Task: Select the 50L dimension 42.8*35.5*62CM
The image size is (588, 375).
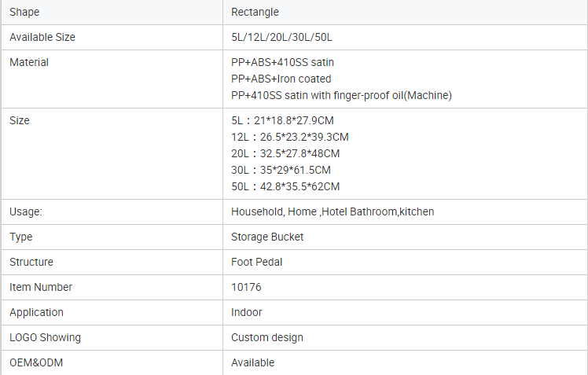Action: click(x=285, y=186)
